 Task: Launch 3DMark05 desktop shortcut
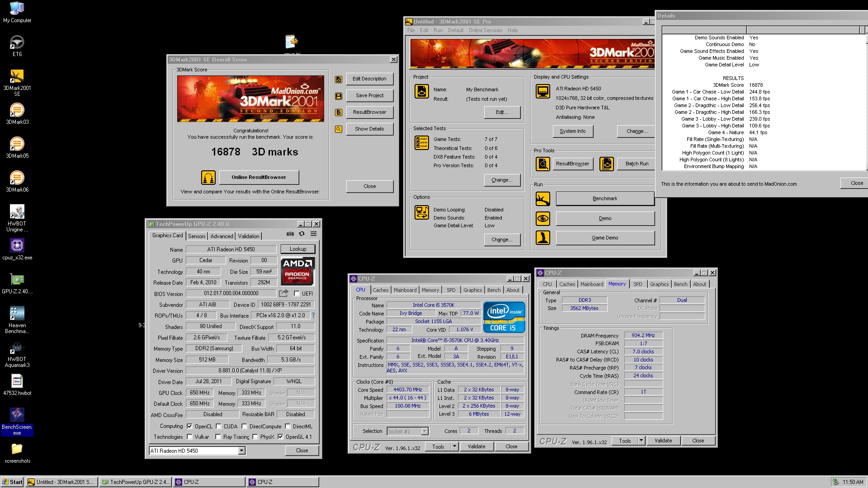coord(17,148)
